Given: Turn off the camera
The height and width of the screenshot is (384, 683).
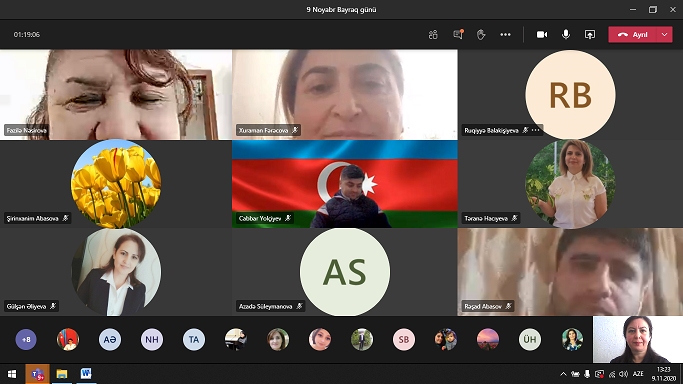Looking at the screenshot, I should [542, 34].
